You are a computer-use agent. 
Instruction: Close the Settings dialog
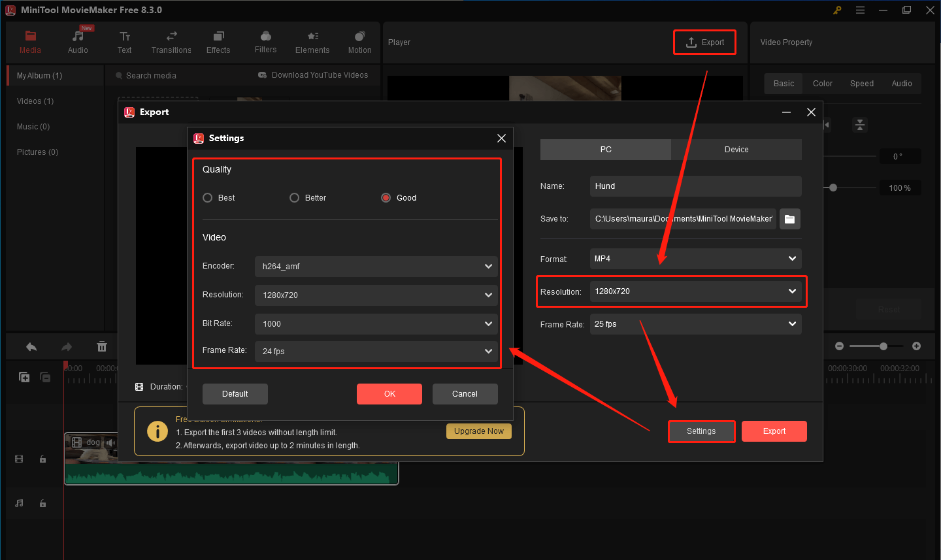coord(501,139)
